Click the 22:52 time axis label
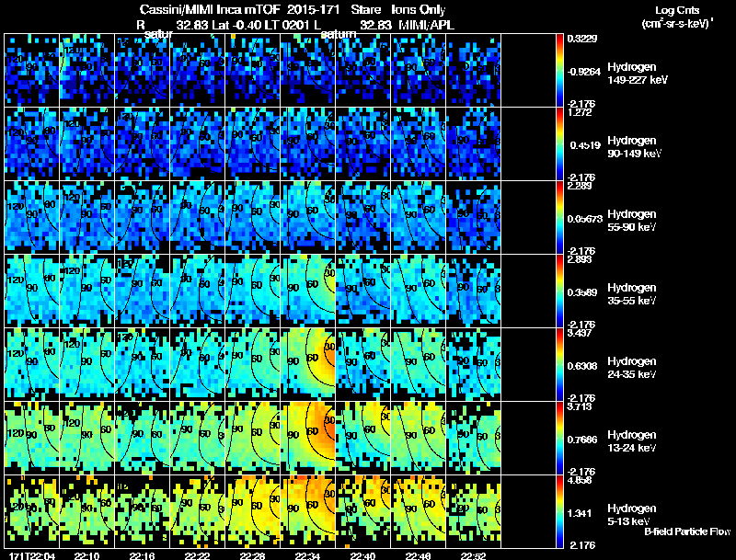736x560 pixels. pos(473,556)
